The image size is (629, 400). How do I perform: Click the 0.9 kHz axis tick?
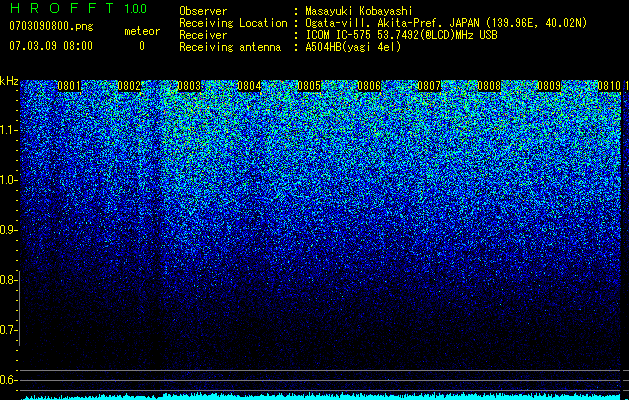click(9, 230)
